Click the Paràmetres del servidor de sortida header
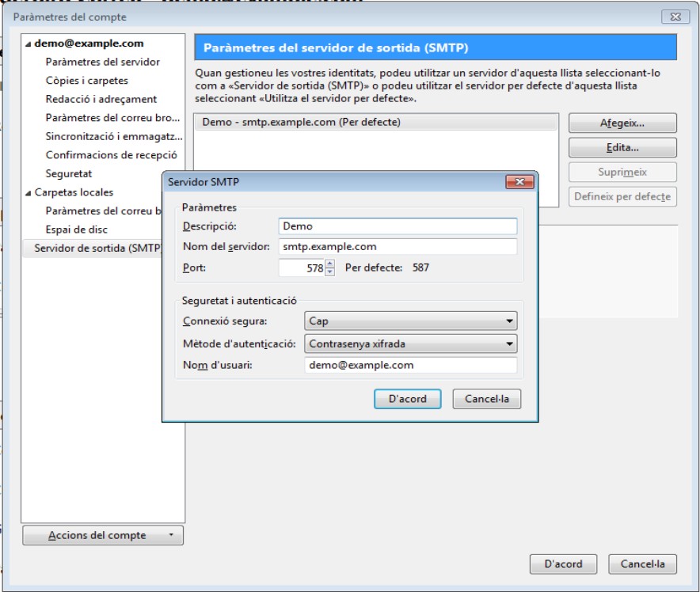Image resolution: width=700 pixels, height=592 pixels. pyautogui.click(x=436, y=47)
